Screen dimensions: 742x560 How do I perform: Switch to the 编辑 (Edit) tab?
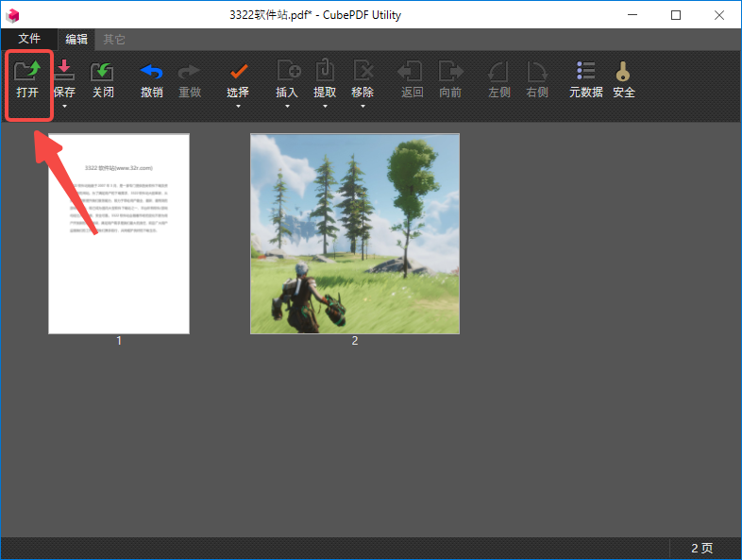(76, 40)
